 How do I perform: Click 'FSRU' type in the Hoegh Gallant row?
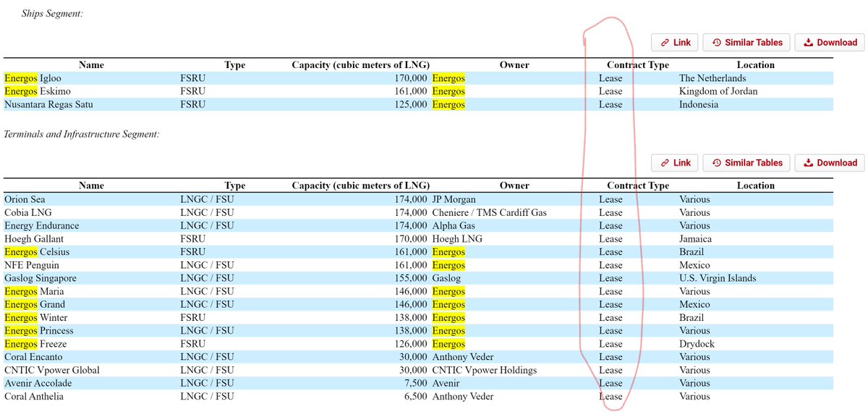[192, 238]
